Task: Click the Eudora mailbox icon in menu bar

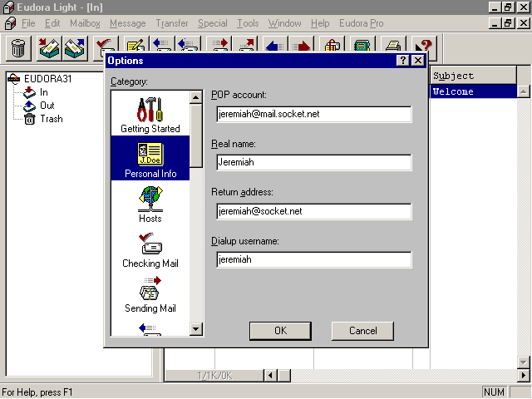Action: [x=10, y=23]
